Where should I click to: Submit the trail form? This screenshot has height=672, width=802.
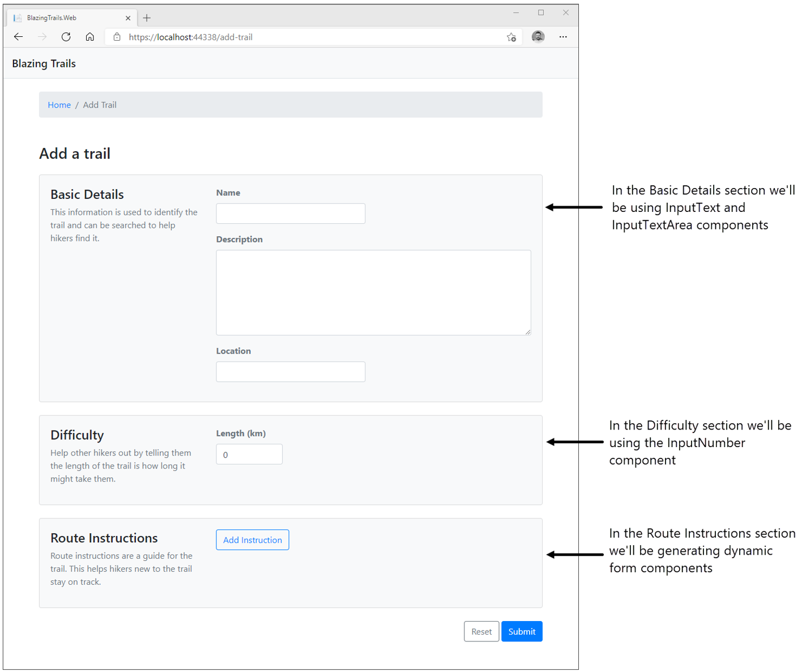[x=522, y=632]
